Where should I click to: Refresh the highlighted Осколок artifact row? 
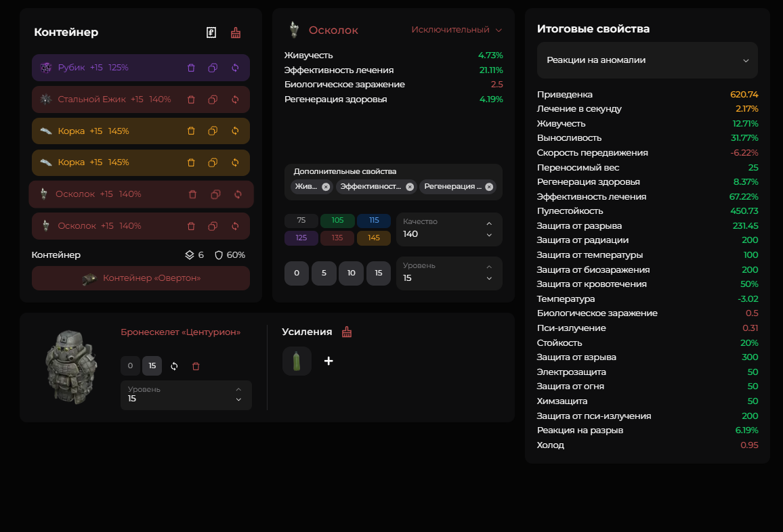click(x=238, y=195)
